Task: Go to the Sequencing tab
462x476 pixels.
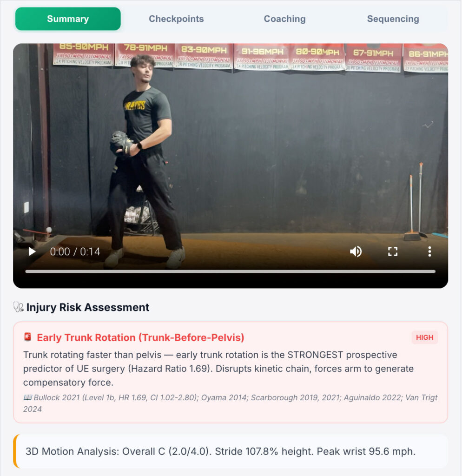Action: [x=393, y=19]
